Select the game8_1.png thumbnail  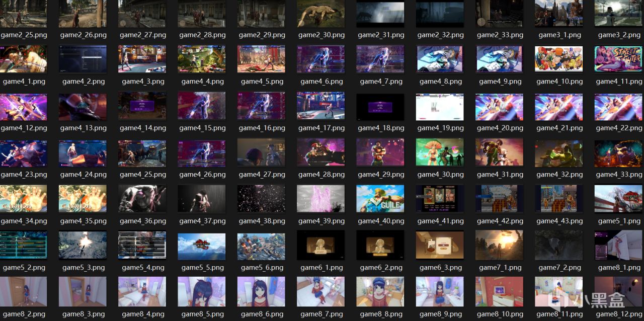click(x=619, y=245)
